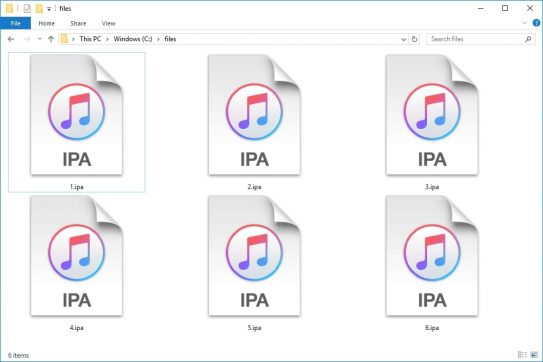The image size is (543, 362).
Task: Expand the chevron after Windows (C:)
Action: (x=158, y=39)
